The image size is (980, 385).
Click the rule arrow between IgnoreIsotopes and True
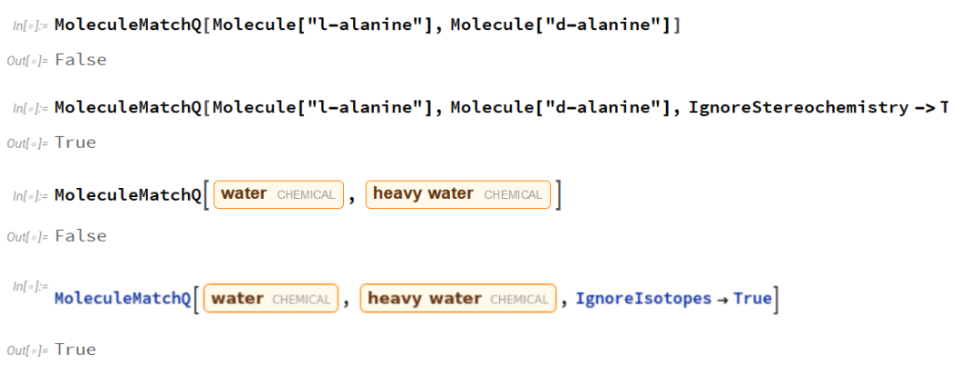723,300
